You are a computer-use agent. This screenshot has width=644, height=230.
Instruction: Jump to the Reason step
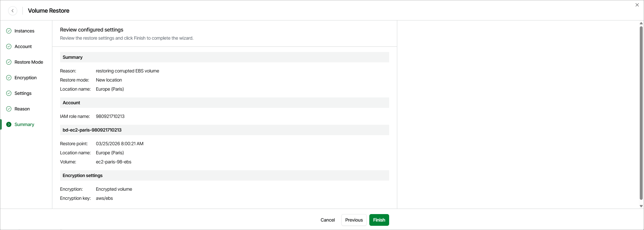tap(22, 109)
